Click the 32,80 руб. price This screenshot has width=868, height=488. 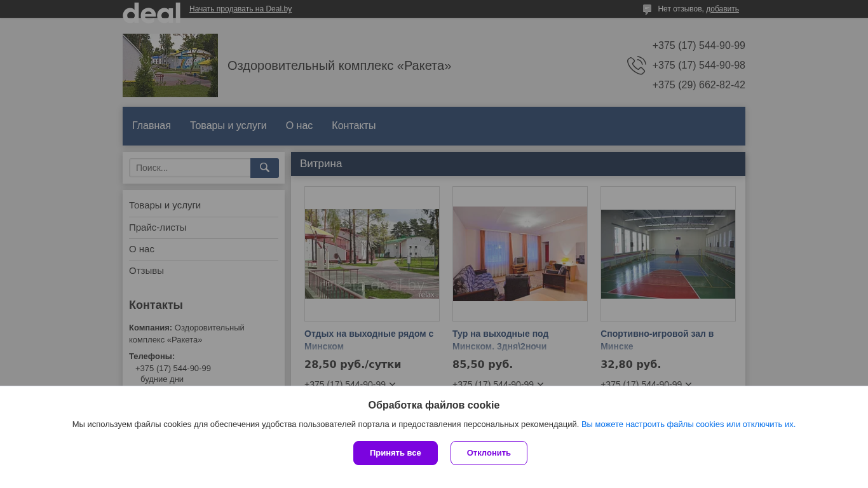[630, 365]
